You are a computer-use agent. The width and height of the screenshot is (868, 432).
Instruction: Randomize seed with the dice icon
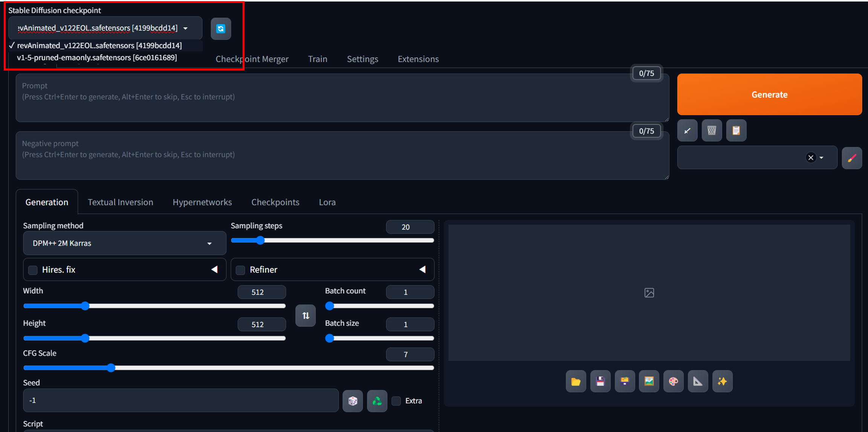click(353, 401)
